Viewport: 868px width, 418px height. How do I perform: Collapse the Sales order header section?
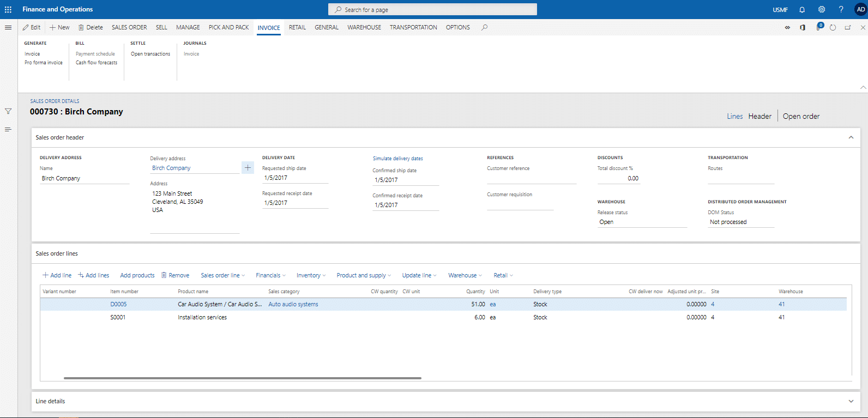tap(851, 137)
